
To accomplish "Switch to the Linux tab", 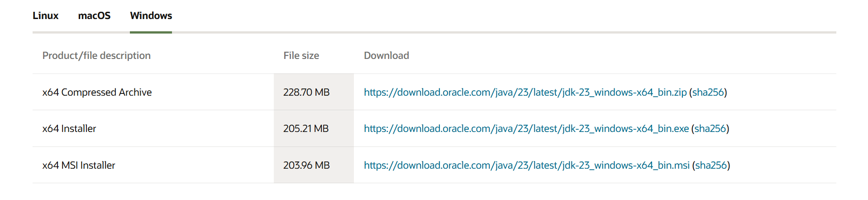I will tap(45, 16).
